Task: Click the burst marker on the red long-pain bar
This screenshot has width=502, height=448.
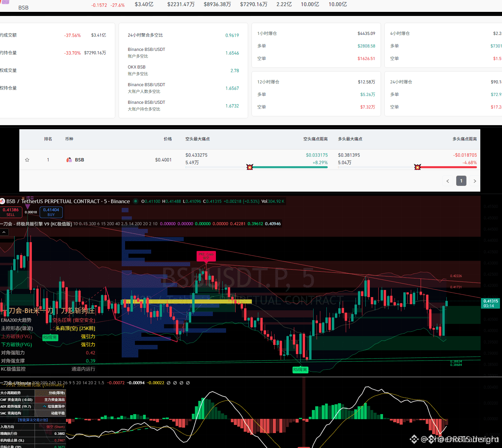Action: 418,167
